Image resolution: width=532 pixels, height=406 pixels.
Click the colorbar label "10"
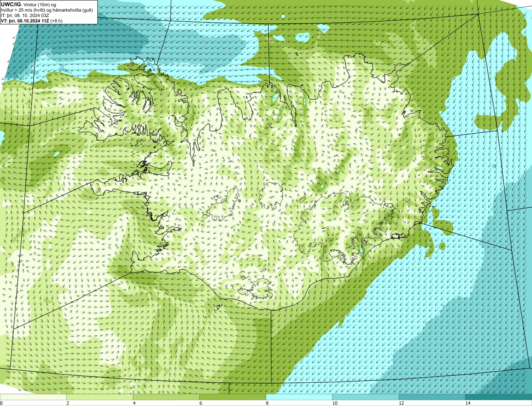(x=335, y=403)
